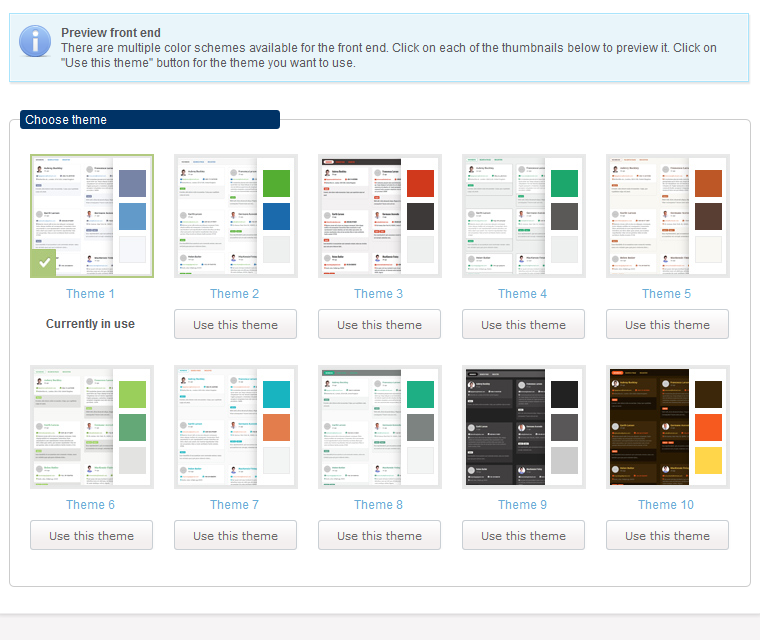Click the 'Currently in use' label
Image resolution: width=760 pixels, height=640 pixels.
(x=91, y=324)
